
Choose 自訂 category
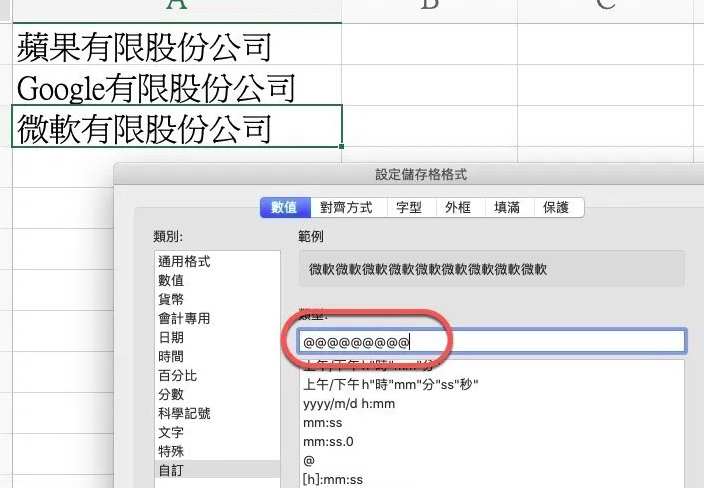[217, 470]
